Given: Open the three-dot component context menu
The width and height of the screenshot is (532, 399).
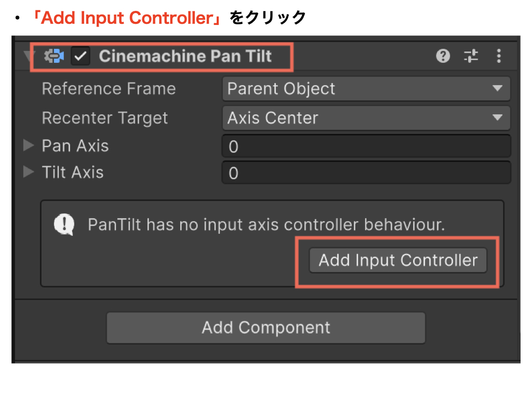Looking at the screenshot, I should (x=499, y=56).
